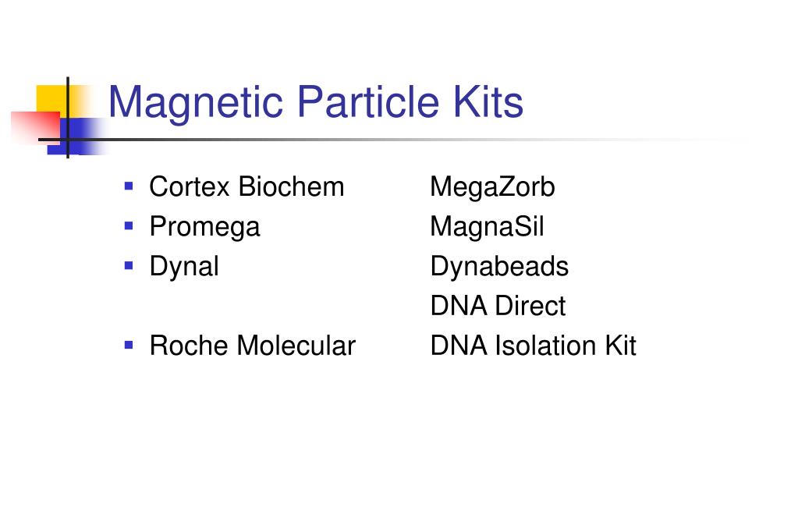Click the DNA Isolation Kit text

pyautogui.click(x=534, y=346)
